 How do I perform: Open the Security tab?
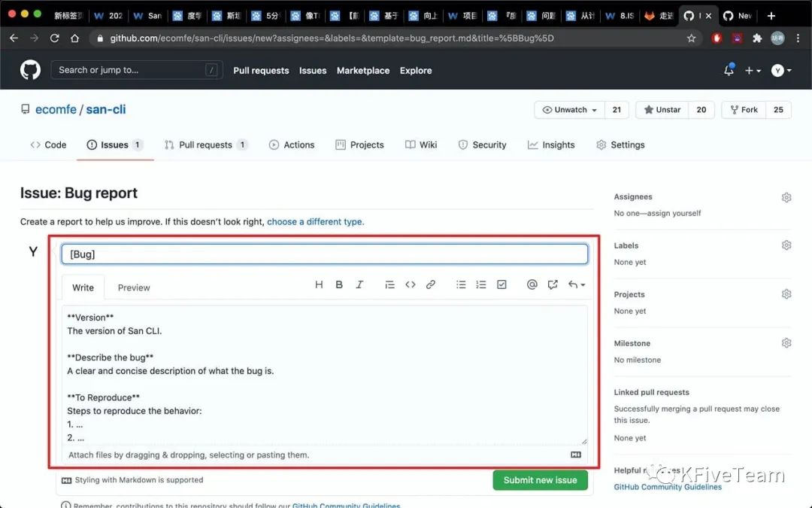482,145
